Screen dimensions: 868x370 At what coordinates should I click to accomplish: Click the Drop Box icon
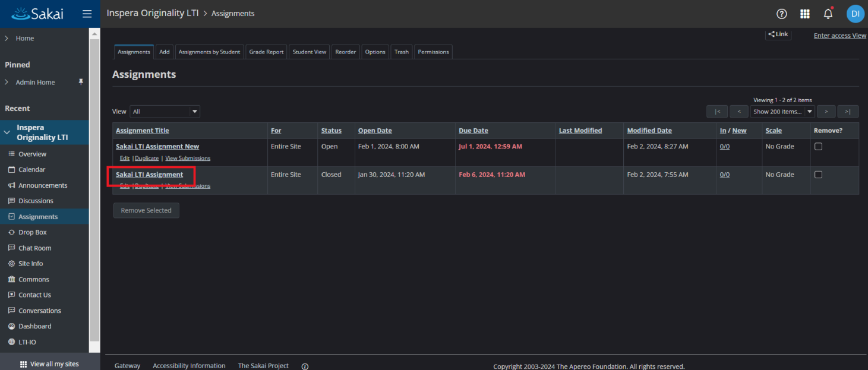pyautogui.click(x=11, y=232)
